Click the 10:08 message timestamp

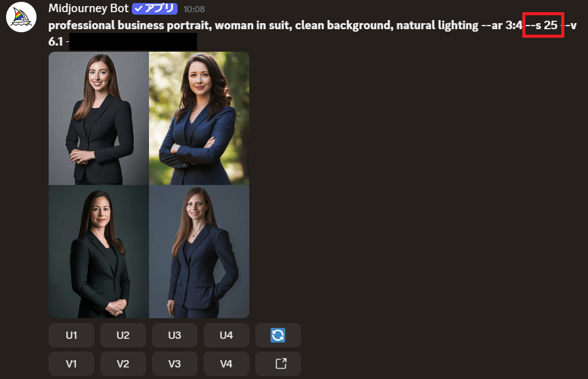pyautogui.click(x=194, y=9)
